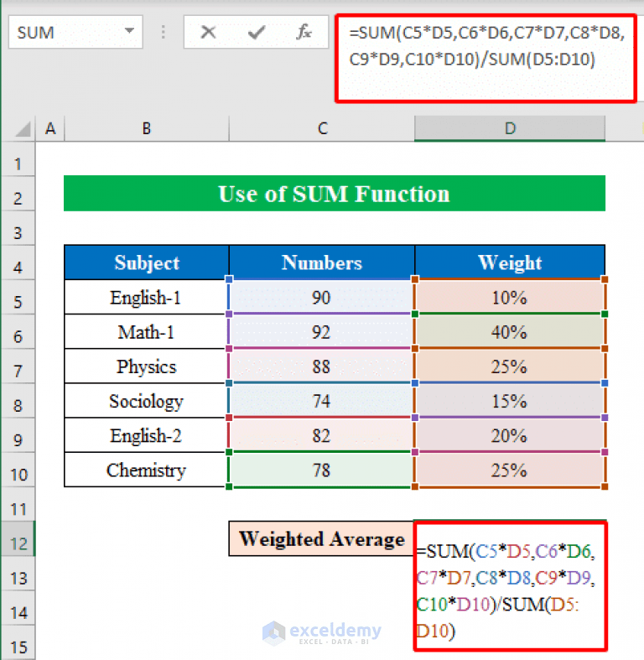This screenshot has width=644, height=660.
Task: Select the cell with value 90
Action: tap(322, 297)
